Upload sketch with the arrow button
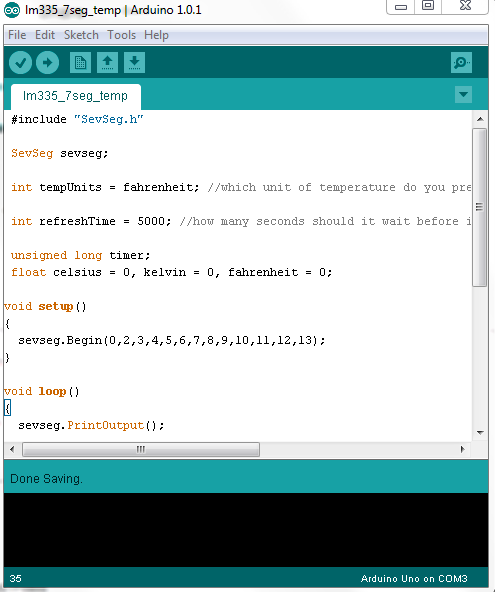This screenshot has height=592, width=495. click(48, 62)
